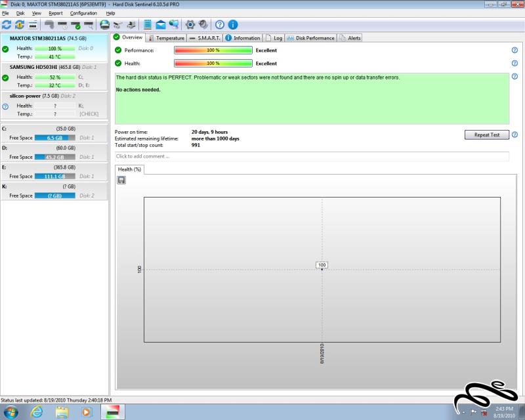
Task: Click help icon beside Performance row
Action: point(514,51)
